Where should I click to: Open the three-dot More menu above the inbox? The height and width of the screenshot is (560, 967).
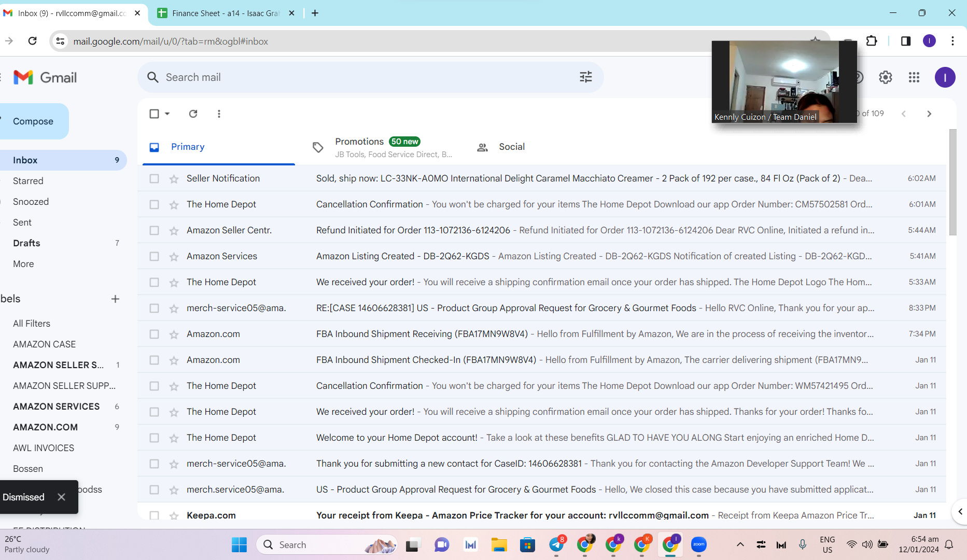219,114
